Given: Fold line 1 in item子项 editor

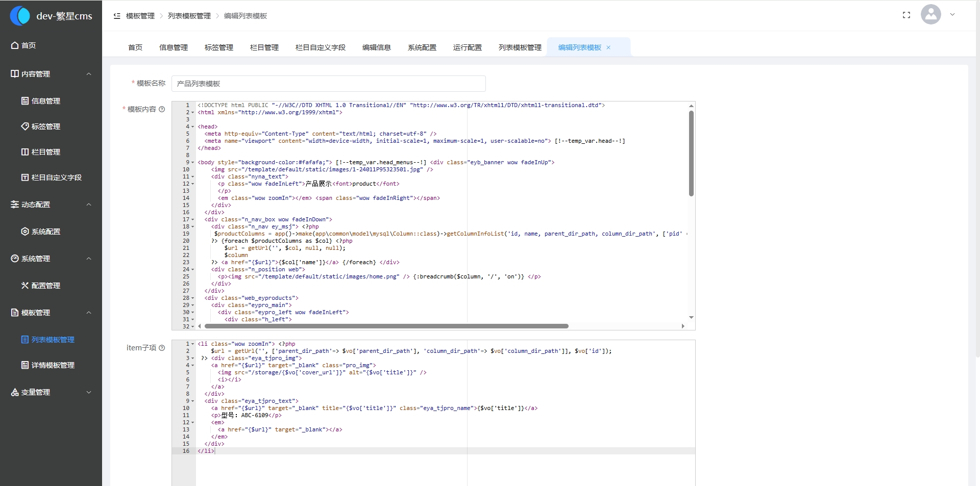Looking at the screenshot, I should click(193, 344).
